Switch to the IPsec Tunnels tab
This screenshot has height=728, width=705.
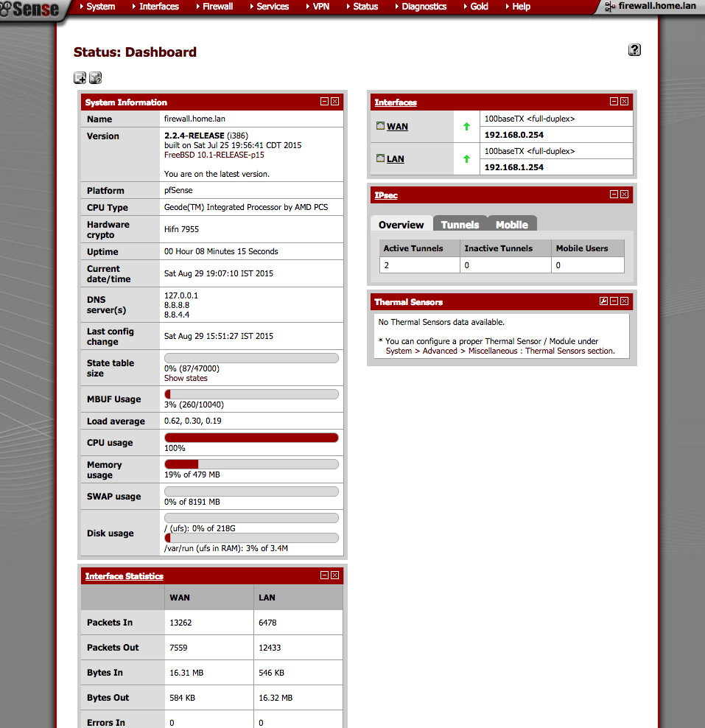(460, 225)
